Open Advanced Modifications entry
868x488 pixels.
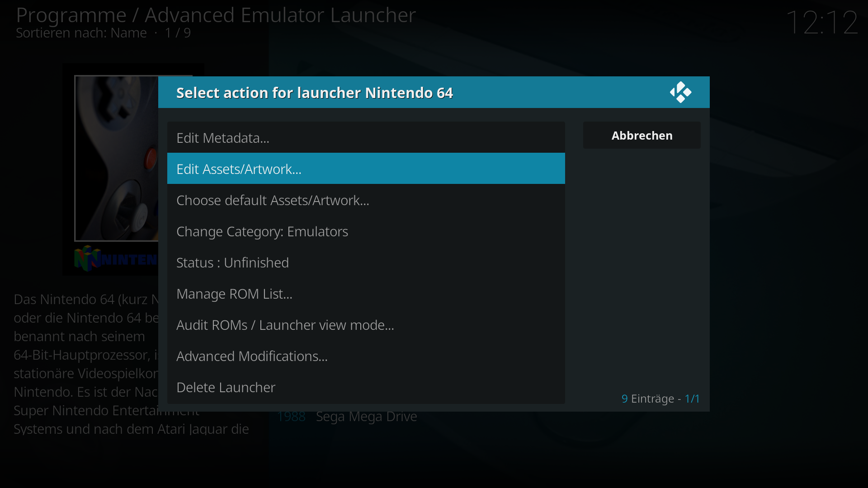366,356
